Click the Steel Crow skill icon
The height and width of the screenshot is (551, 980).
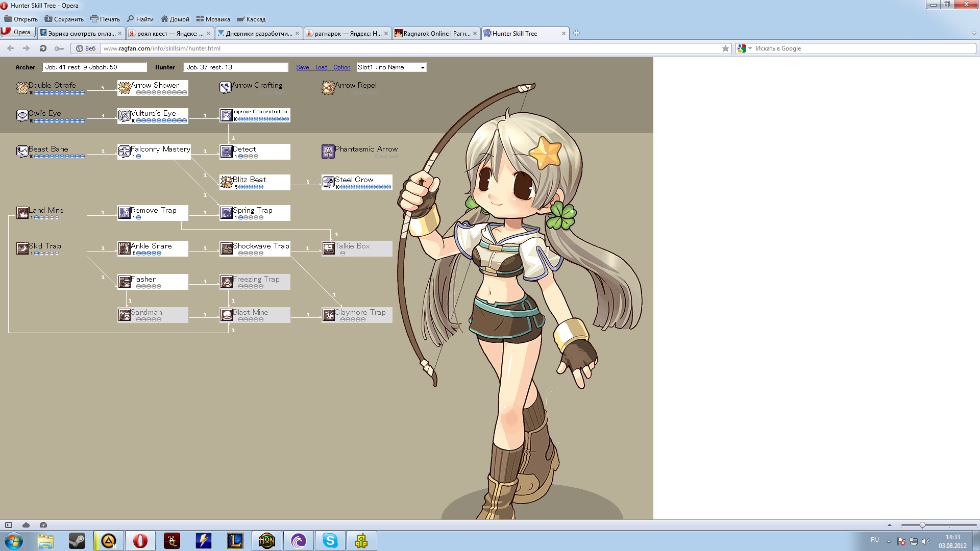pos(328,182)
